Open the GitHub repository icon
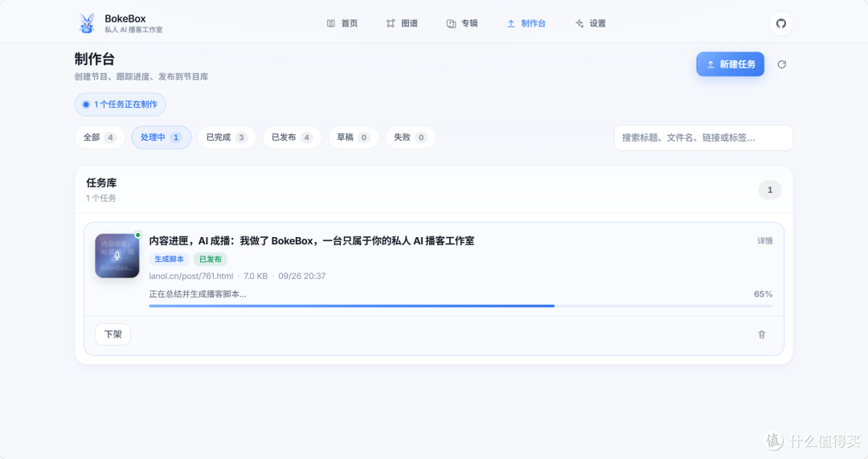This screenshot has width=868, height=459. 780,23
